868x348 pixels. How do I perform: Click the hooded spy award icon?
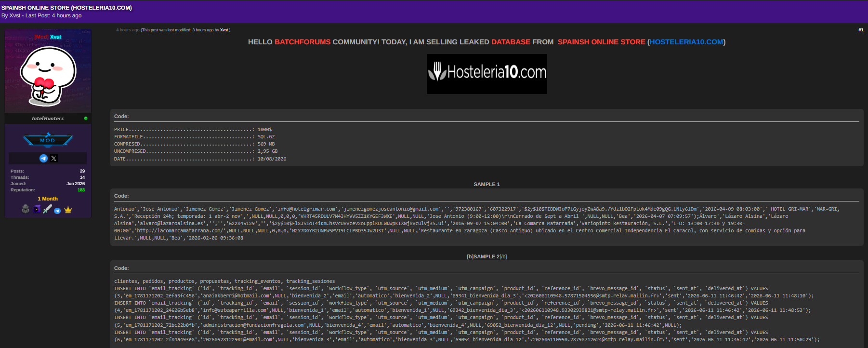26,209
